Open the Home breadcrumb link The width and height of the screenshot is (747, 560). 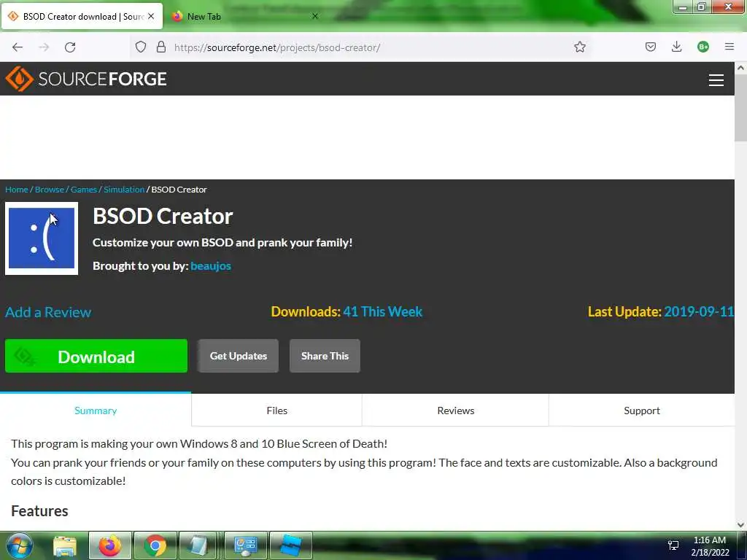click(17, 190)
